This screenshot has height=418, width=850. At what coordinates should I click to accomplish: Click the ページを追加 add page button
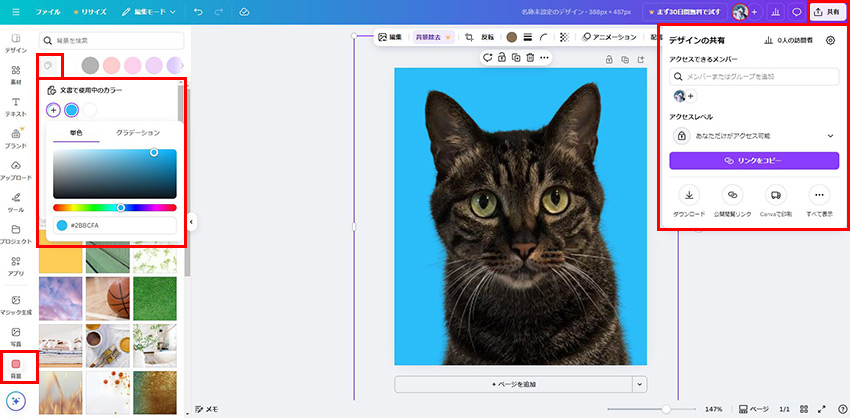click(513, 384)
